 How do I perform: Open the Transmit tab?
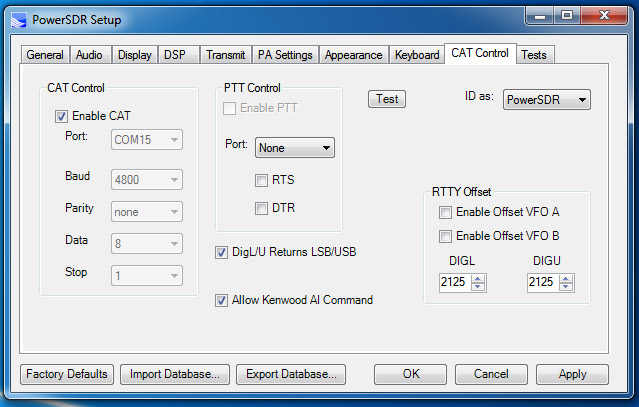pyautogui.click(x=225, y=55)
